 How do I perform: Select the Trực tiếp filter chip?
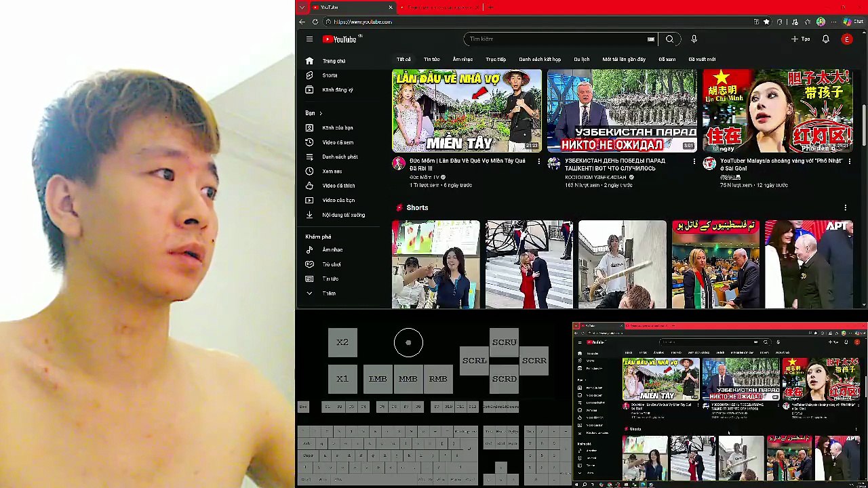tap(496, 60)
